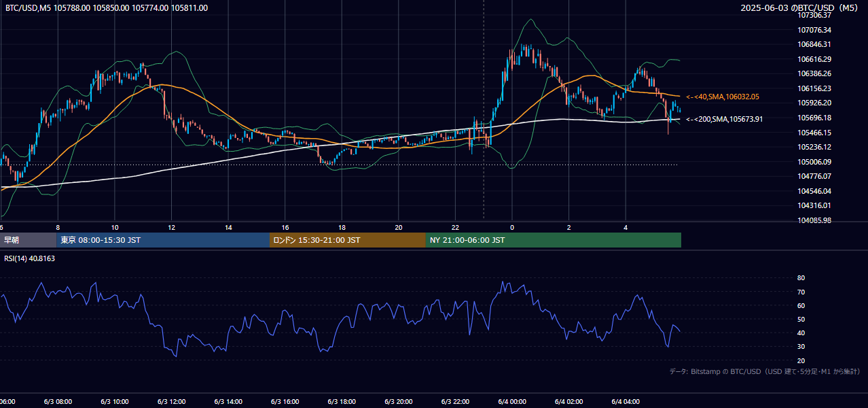Click the Bitstamp data source note

pyautogui.click(x=765, y=371)
